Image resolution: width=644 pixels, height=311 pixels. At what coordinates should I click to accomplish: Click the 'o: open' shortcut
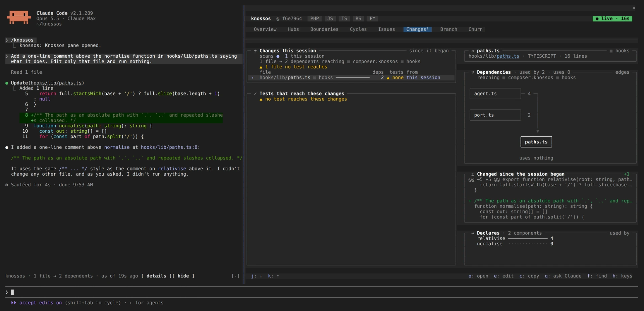(478, 276)
